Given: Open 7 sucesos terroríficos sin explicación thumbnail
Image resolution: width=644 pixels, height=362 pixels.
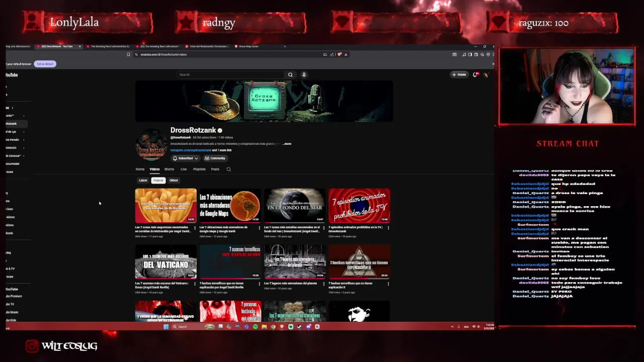Looking at the screenshot, I should click(230, 261).
